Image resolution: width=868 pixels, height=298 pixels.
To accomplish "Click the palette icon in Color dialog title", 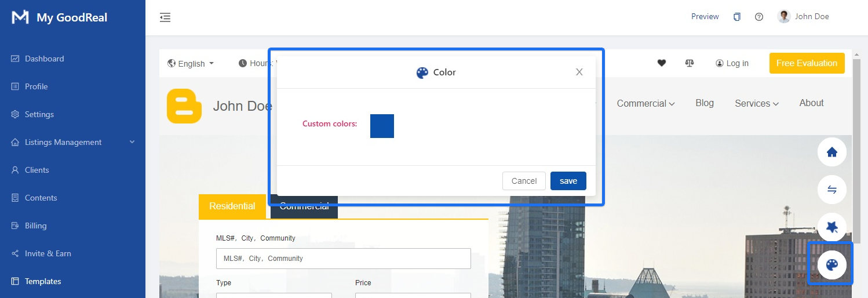I will pyautogui.click(x=422, y=72).
